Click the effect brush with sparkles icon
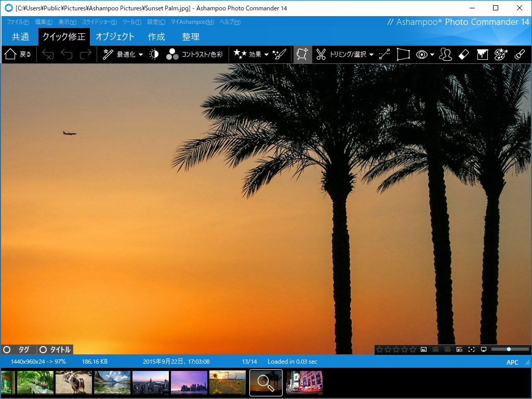The width and height of the screenshot is (532, 399). click(280, 54)
